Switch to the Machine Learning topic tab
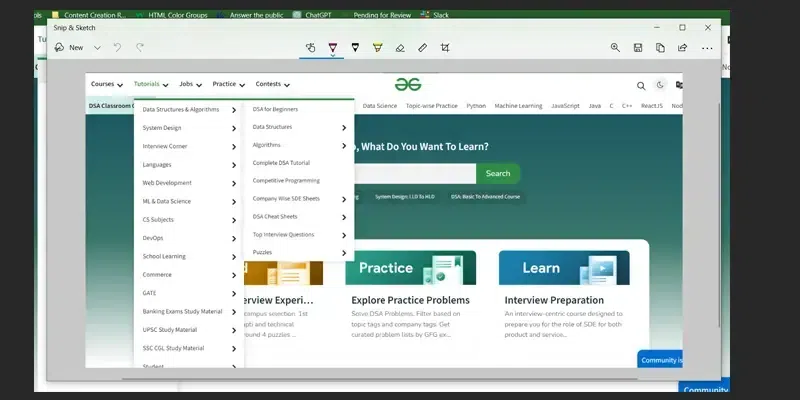Screen dimensions: 800x400 click(518, 106)
